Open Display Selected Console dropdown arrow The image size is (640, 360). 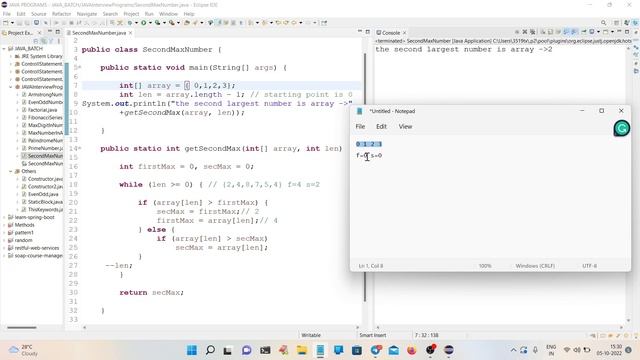pos(599,32)
